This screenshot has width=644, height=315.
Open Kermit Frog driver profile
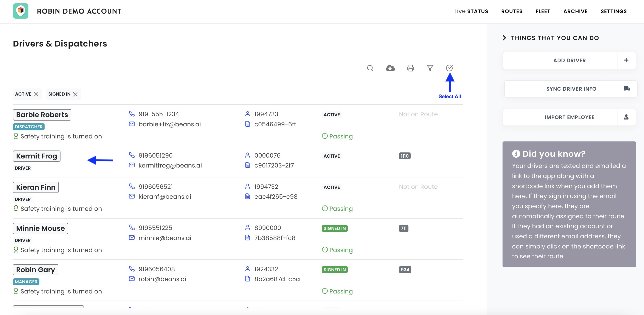(x=37, y=156)
